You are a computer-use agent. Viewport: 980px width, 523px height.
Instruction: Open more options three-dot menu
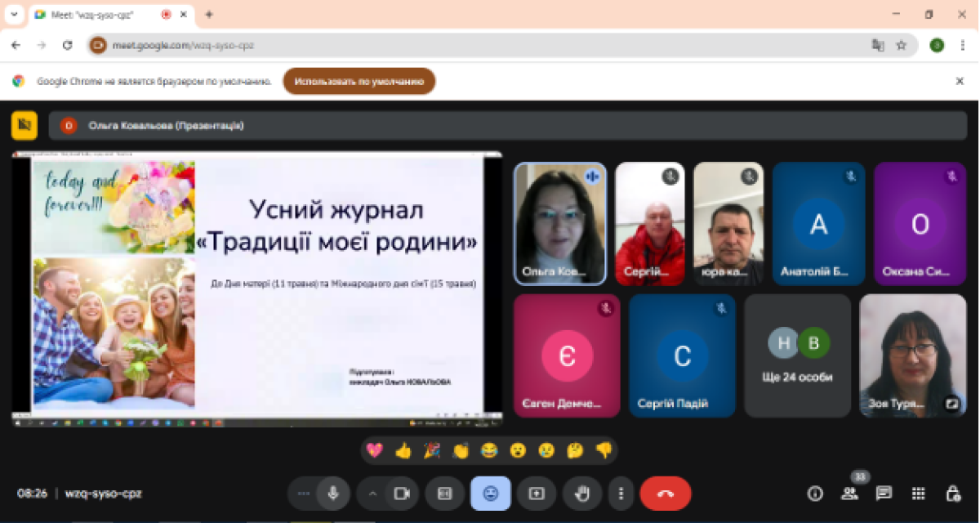coord(621,494)
